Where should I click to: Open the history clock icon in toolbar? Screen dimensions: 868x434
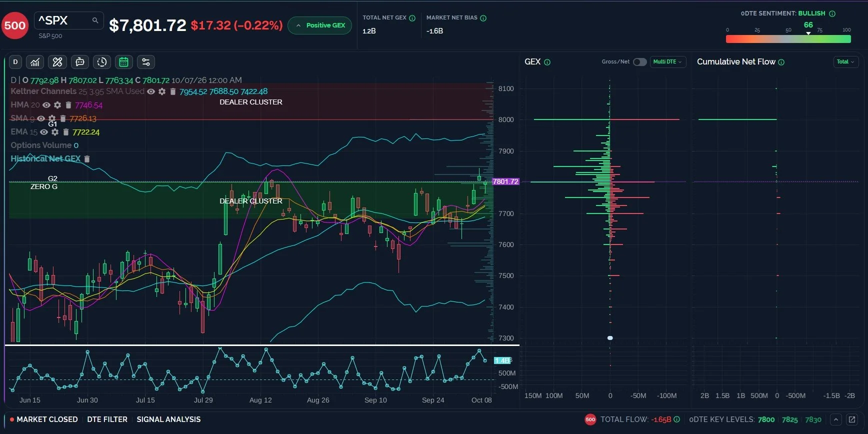[102, 62]
